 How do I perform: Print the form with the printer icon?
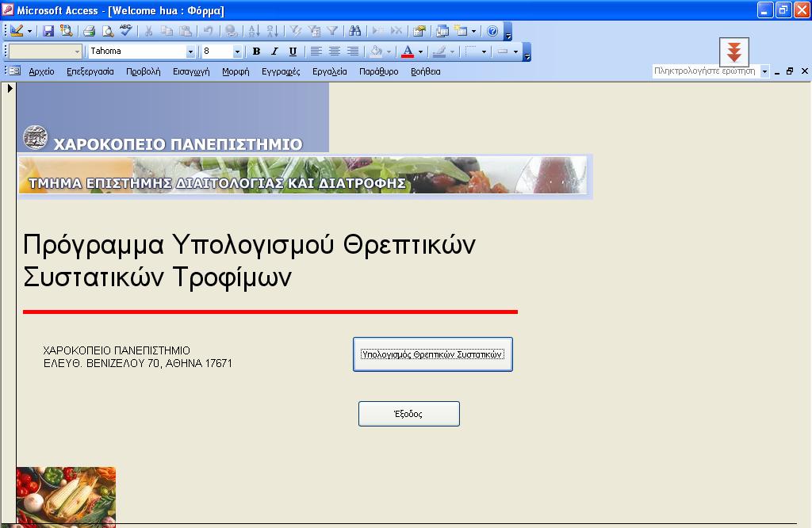[x=89, y=31]
